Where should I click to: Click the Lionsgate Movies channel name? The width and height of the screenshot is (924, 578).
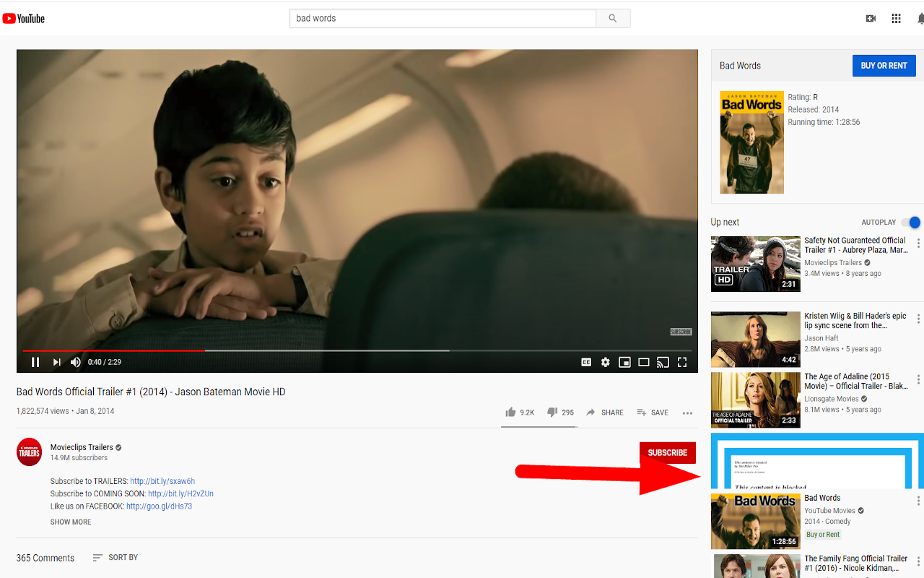point(832,399)
